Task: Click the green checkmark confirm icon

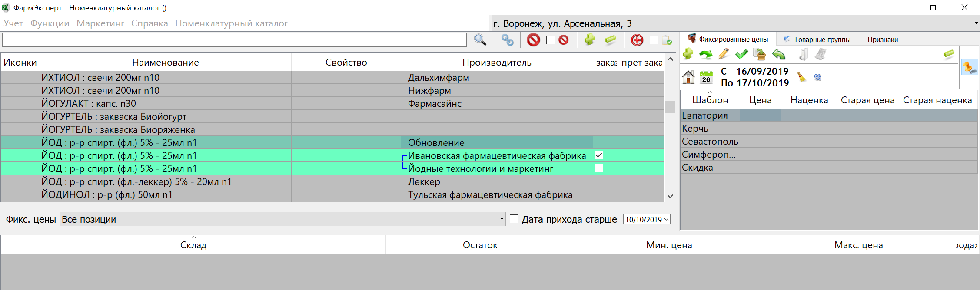Action: pos(741,54)
